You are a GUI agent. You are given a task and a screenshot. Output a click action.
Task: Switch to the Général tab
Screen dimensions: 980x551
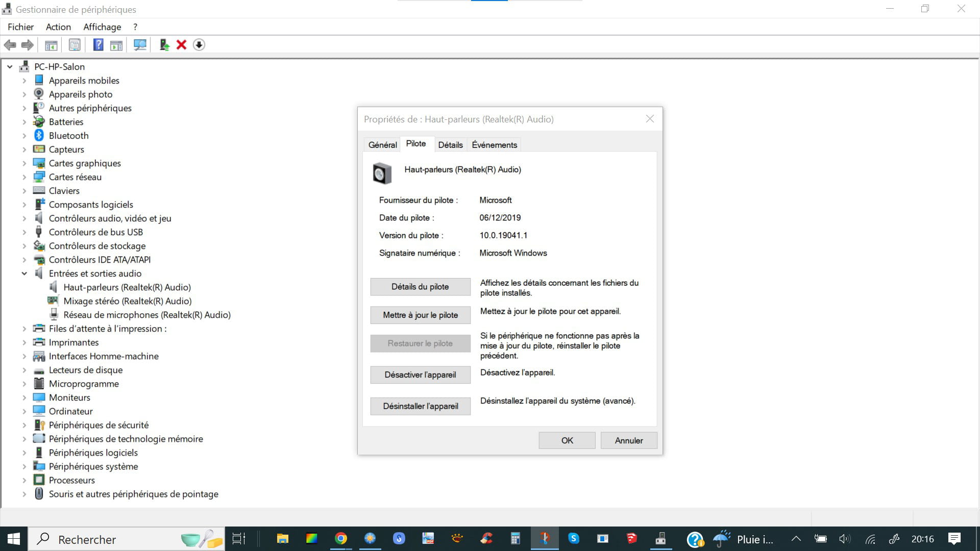point(382,145)
